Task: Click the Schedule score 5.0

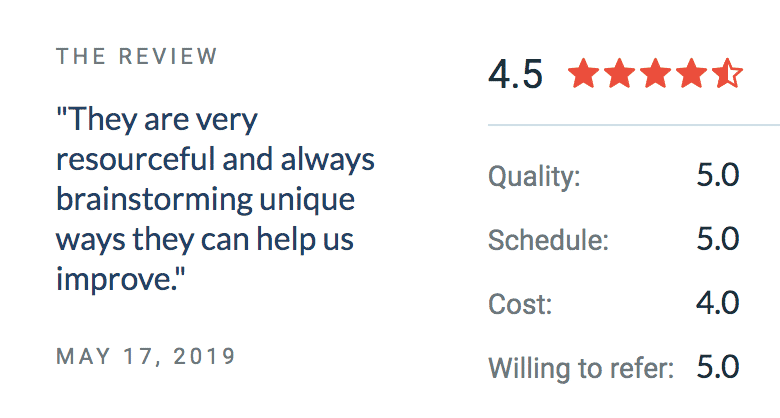Action: pyautogui.click(x=717, y=239)
